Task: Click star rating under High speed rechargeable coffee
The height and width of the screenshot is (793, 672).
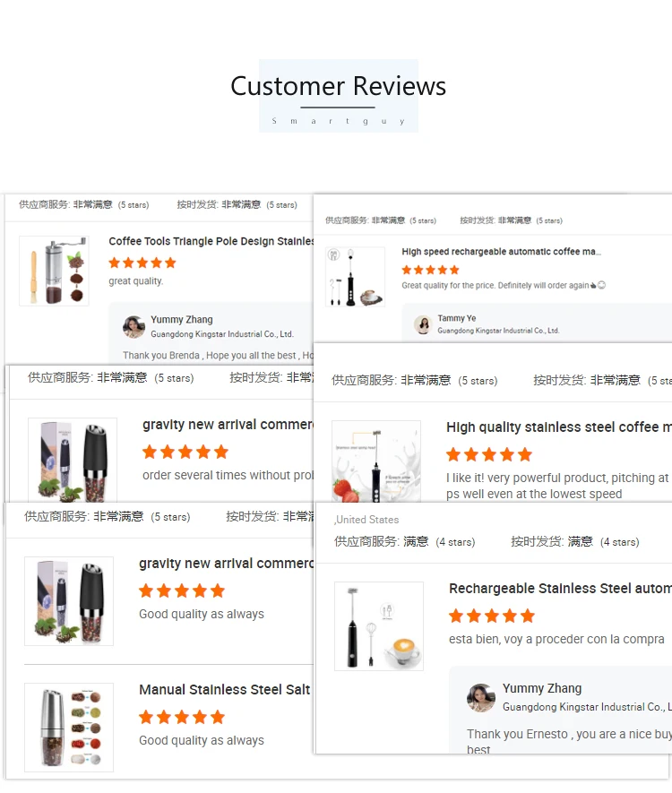Action: pyautogui.click(x=430, y=270)
